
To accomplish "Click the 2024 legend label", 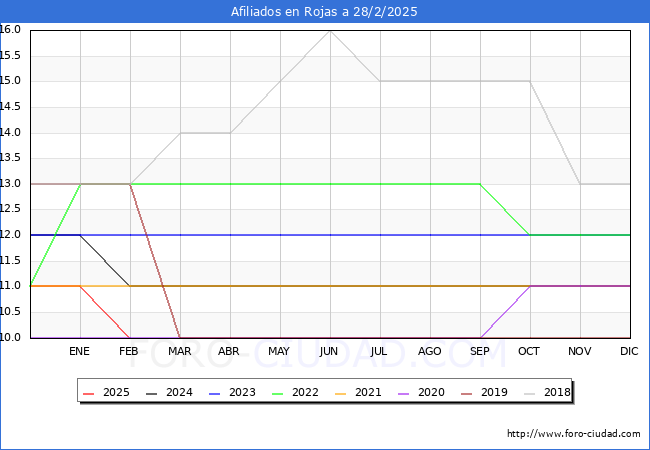I will tap(179, 392).
